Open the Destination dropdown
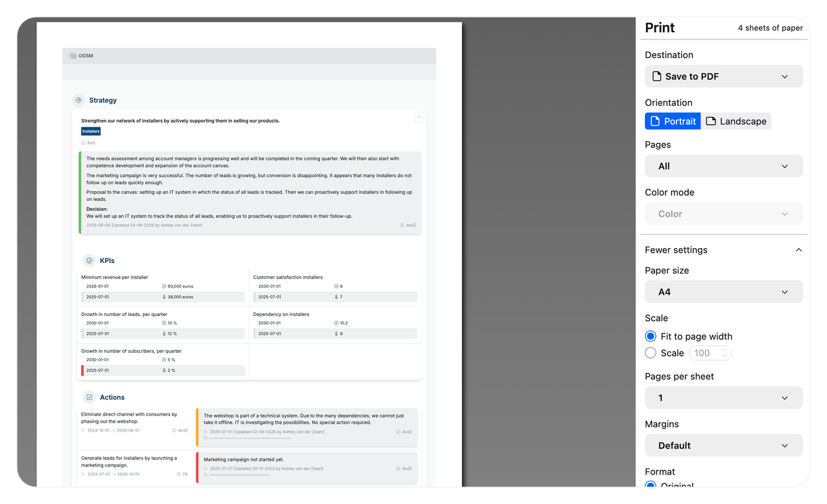 724,76
